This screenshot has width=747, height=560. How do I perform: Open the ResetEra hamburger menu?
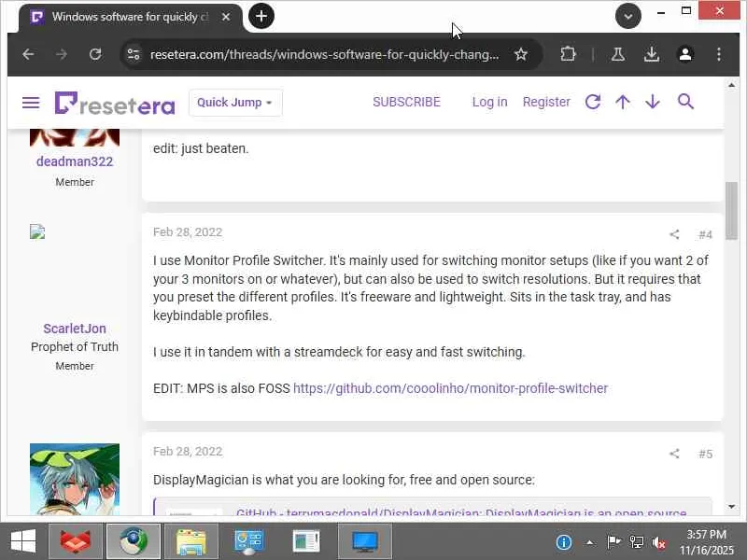31,103
